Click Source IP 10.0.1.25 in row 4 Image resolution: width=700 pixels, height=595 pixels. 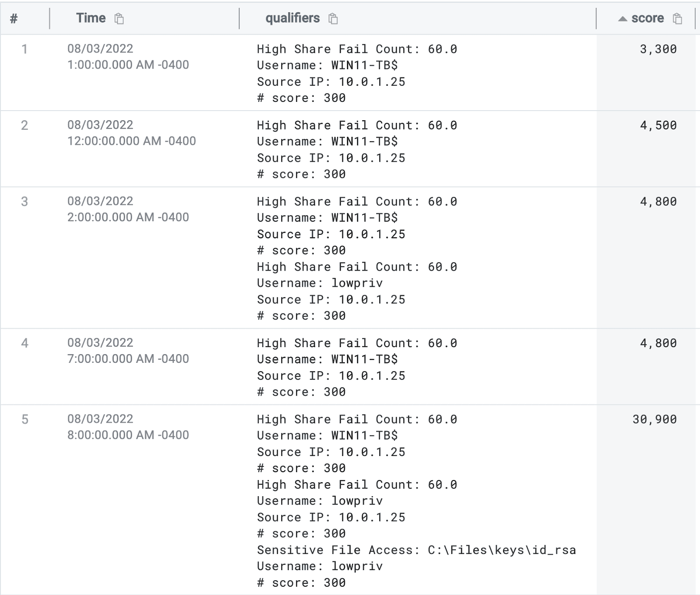pyautogui.click(x=331, y=376)
